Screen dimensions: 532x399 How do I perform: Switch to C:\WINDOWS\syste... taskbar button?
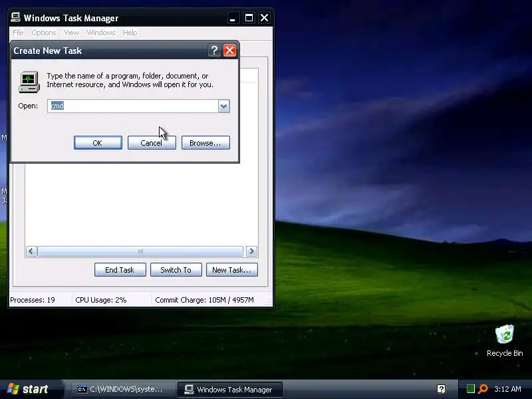(x=123, y=389)
